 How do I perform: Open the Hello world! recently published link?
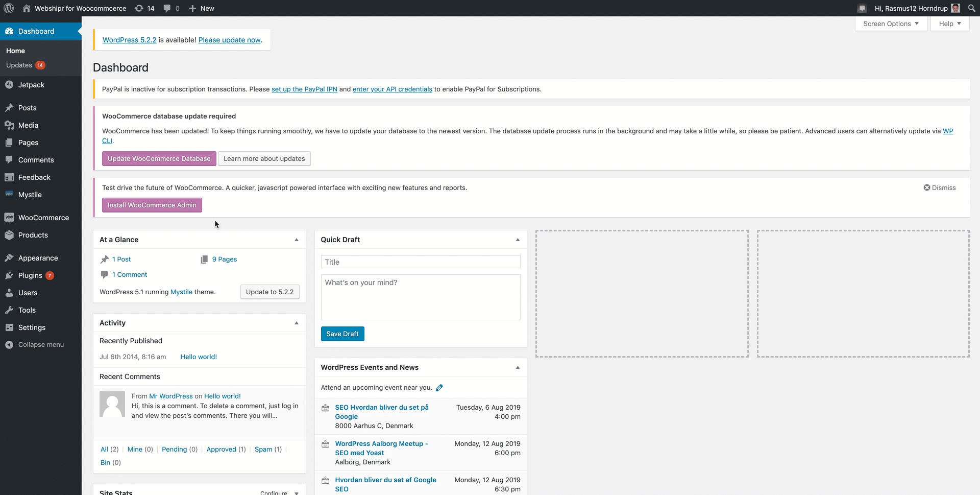click(199, 357)
